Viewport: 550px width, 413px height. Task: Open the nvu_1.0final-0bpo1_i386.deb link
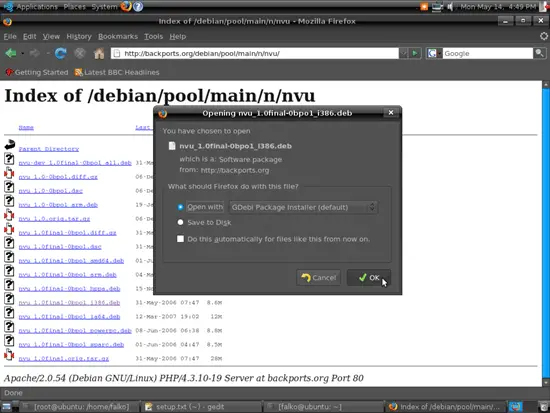click(69, 302)
